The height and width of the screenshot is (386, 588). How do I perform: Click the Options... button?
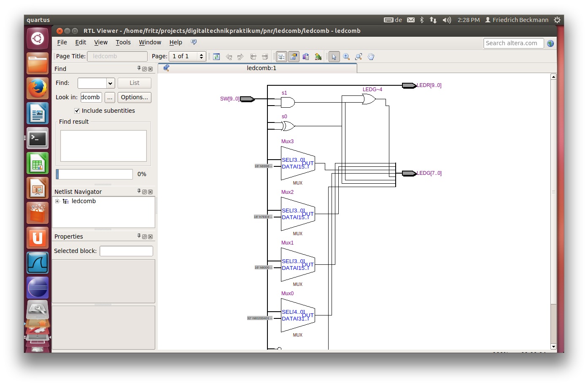pyautogui.click(x=134, y=97)
